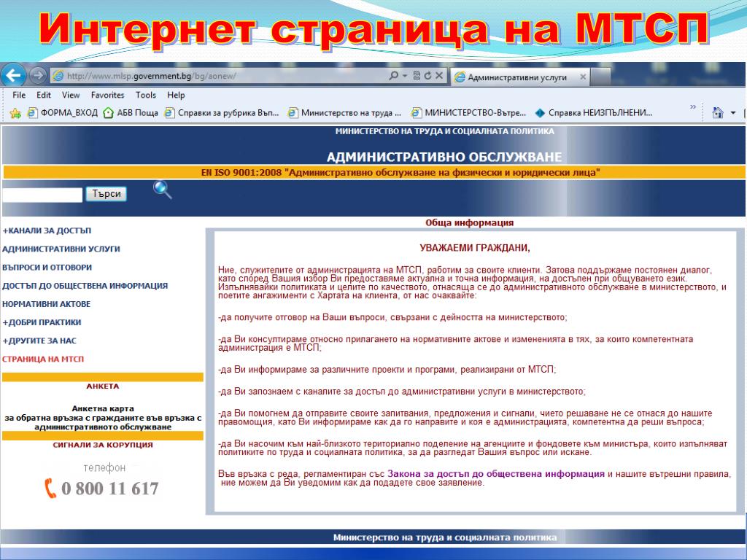
Task: Open ДОСТЪП ДО ОБЩЕСТВЕНА ИНФОРМАЦИЯ link
Action: 85,286
